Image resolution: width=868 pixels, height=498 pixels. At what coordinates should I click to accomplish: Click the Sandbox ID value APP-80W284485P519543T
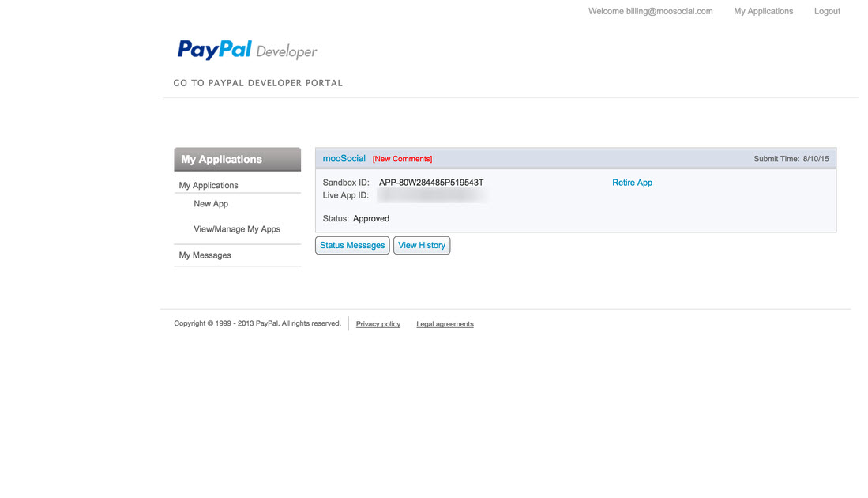click(x=431, y=183)
